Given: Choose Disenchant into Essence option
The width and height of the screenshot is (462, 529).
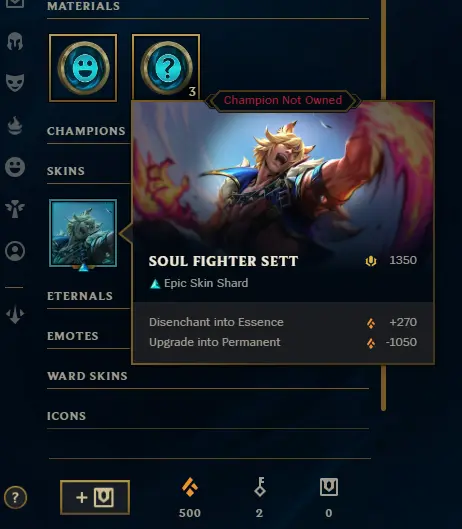Looking at the screenshot, I should coord(283,322).
